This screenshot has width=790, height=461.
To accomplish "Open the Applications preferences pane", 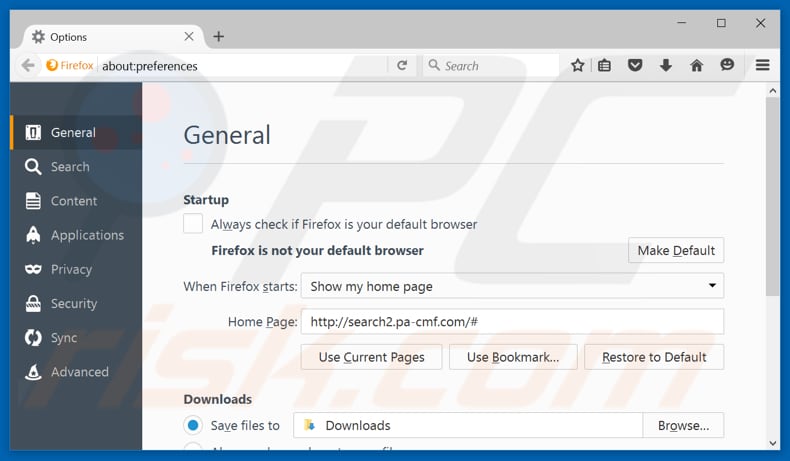I will (76, 235).
